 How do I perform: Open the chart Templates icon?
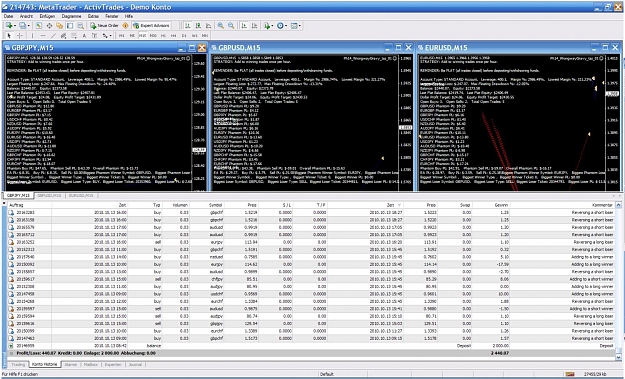point(294,26)
